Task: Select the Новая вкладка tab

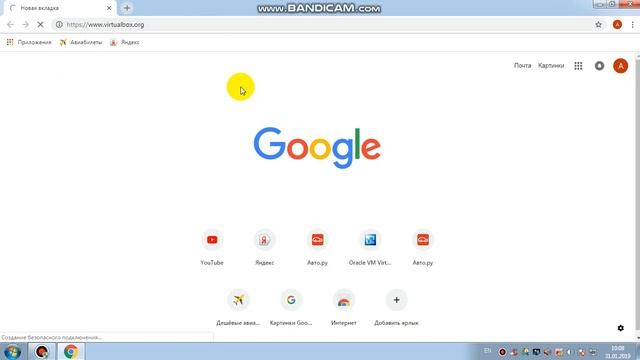Action: [x=59, y=8]
